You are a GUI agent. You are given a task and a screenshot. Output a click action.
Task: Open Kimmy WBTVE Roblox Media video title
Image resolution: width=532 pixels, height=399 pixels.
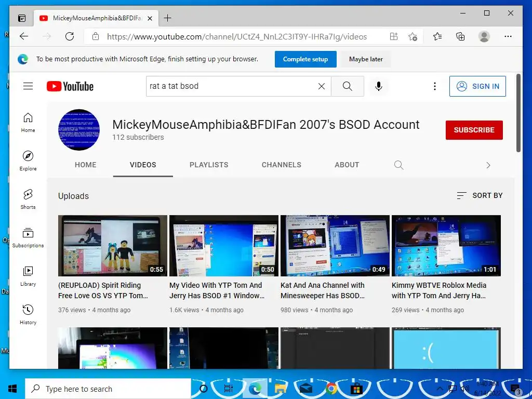(439, 290)
